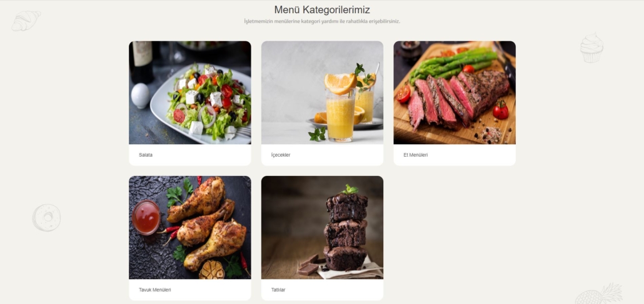Viewport: 644px width, 304px height.
Task: Select the Salata label link
Action: [146, 155]
